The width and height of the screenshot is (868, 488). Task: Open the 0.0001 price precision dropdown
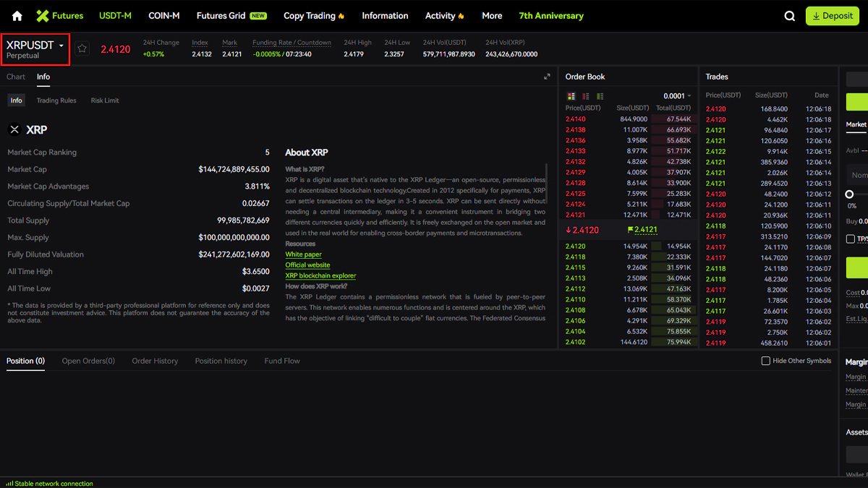pyautogui.click(x=678, y=96)
